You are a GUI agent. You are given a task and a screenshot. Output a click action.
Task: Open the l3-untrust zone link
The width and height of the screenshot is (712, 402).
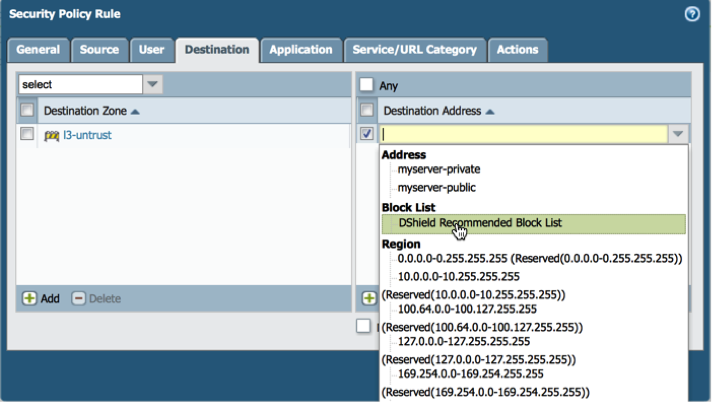87,135
